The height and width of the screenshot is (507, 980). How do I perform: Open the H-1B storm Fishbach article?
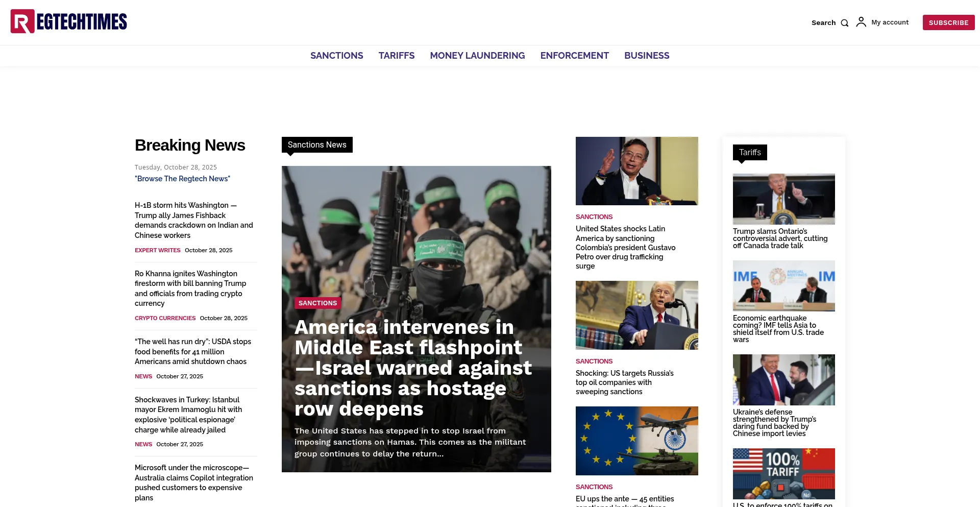pyautogui.click(x=194, y=220)
